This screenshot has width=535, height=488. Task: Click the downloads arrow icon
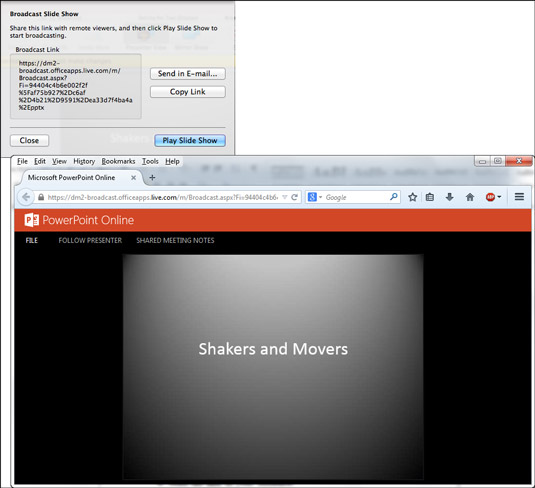(450, 197)
